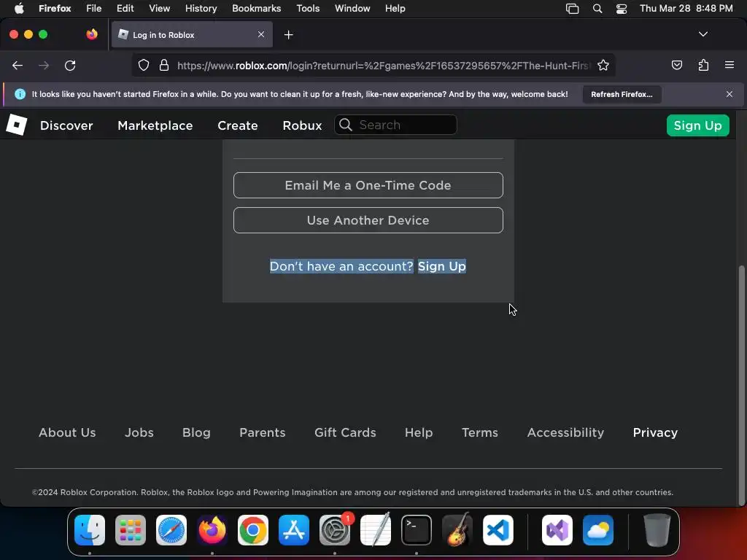Launch GarageBand from the dock

(x=457, y=530)
